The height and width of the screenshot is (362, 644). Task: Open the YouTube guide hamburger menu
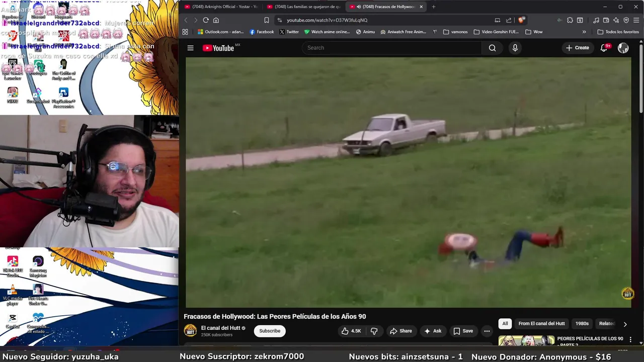(190, 48)
